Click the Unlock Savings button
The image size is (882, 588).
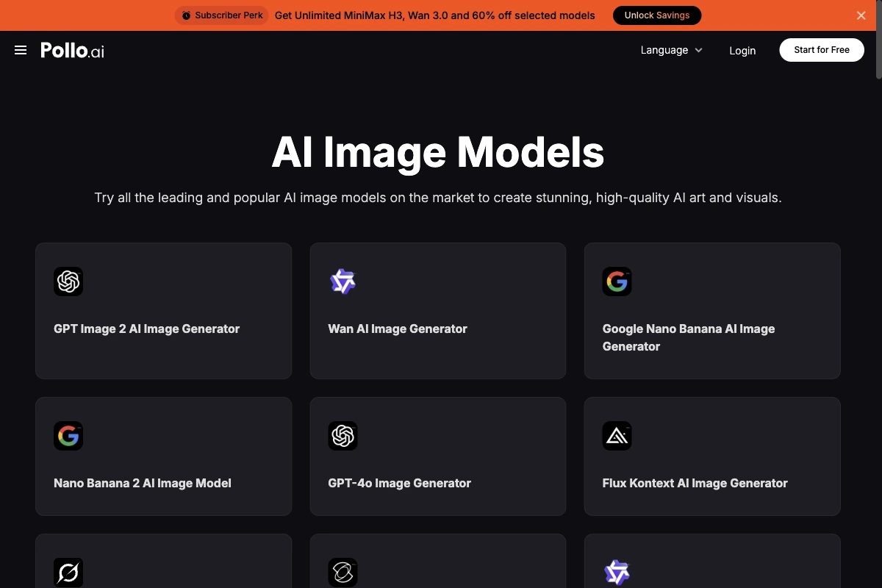(657, 15)
